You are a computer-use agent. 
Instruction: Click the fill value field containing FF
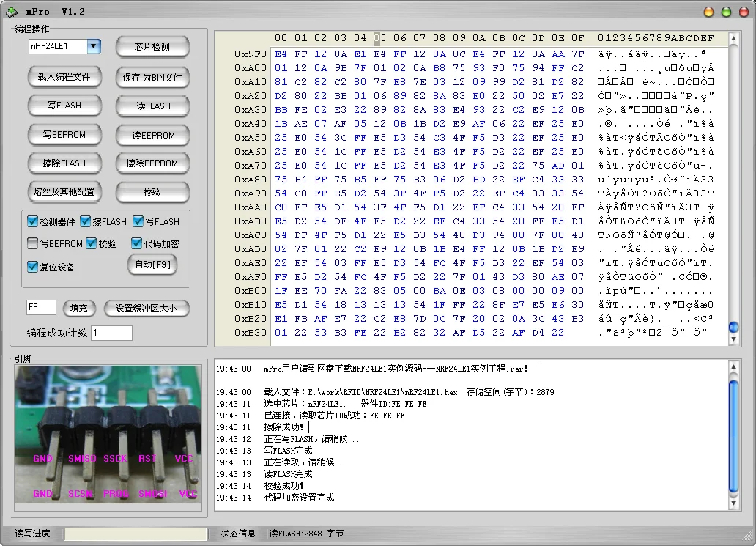click(41, 308)
